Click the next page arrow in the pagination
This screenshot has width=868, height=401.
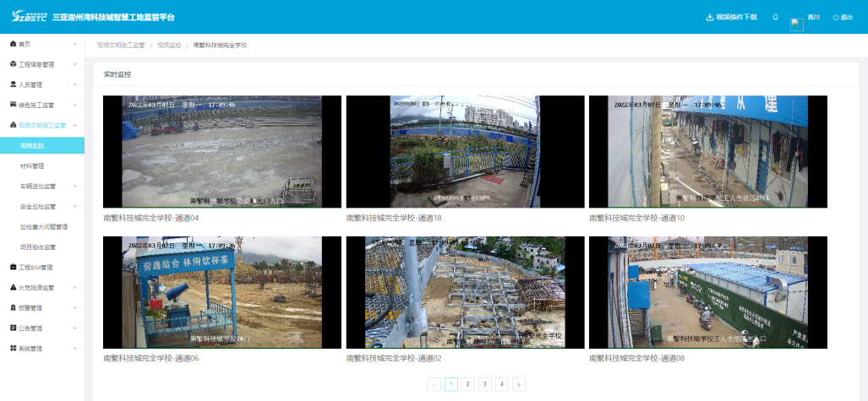pyautogui.click(x=519, y=384)
